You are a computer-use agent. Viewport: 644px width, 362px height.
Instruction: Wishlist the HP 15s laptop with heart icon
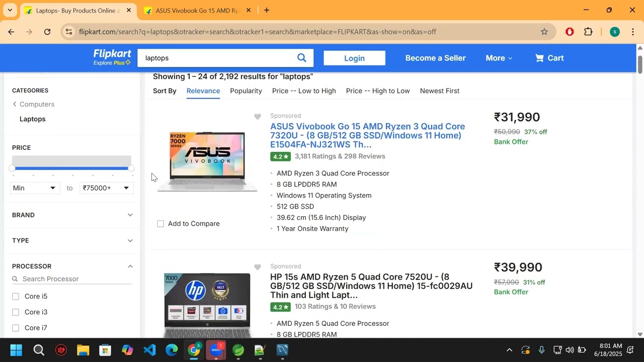[258, 267]
